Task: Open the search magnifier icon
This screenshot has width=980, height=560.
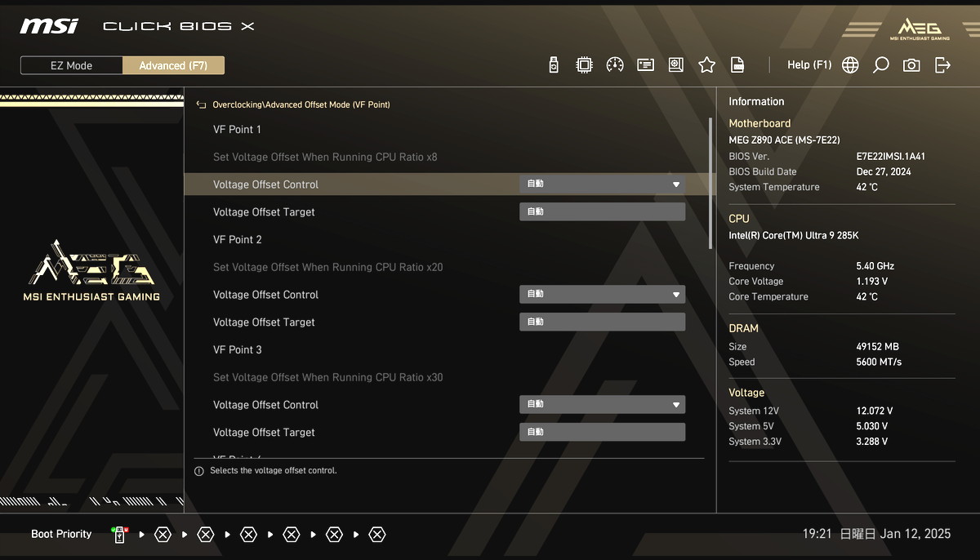Action: [880, 65]
